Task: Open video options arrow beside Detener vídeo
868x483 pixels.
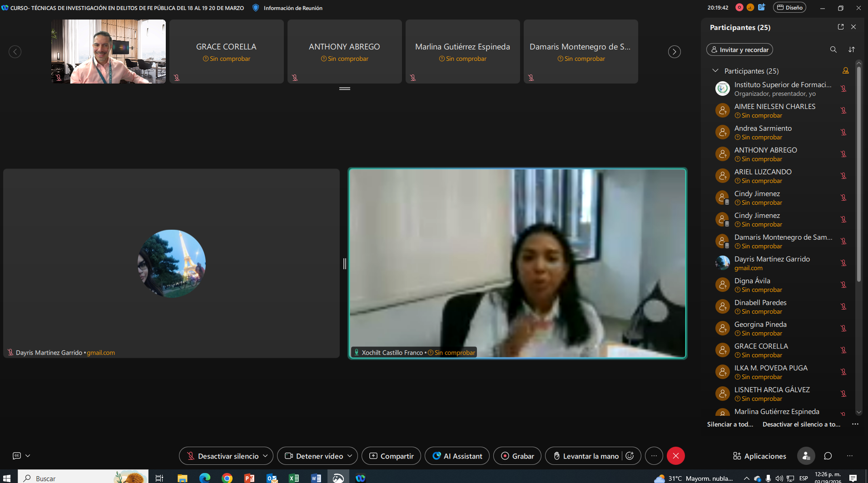Action: [x=350, y=456]
